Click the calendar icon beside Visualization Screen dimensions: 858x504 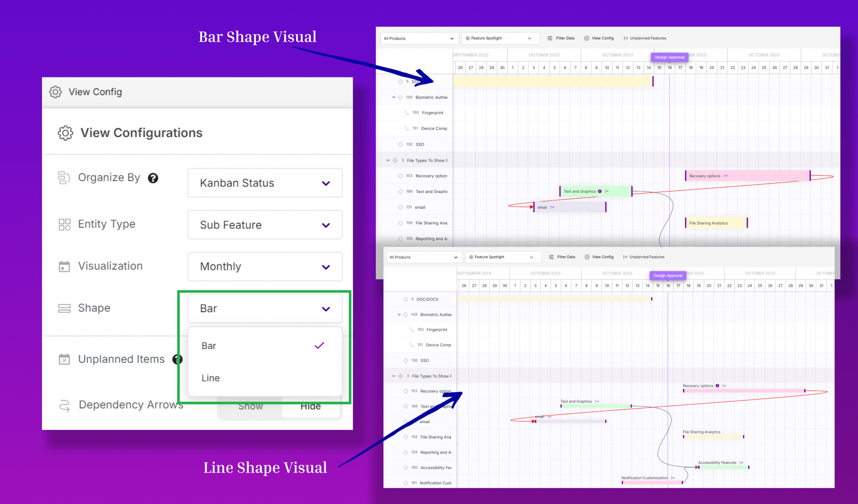click(64, 266)
